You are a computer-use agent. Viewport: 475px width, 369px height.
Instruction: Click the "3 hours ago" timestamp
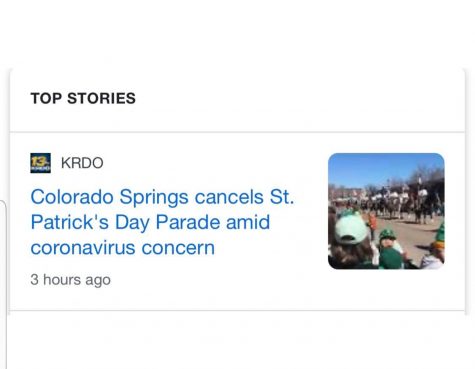70,280
